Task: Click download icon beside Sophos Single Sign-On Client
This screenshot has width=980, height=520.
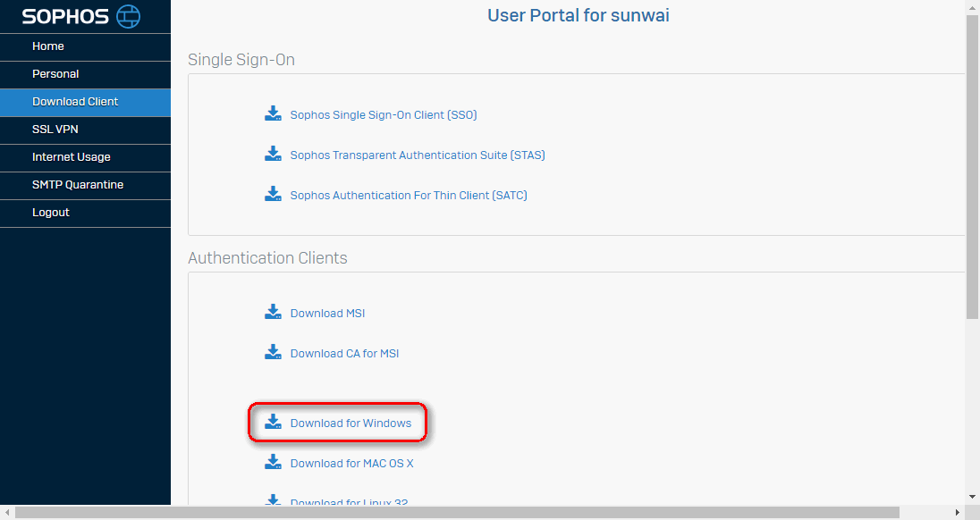Action: (x=273, y=113)
